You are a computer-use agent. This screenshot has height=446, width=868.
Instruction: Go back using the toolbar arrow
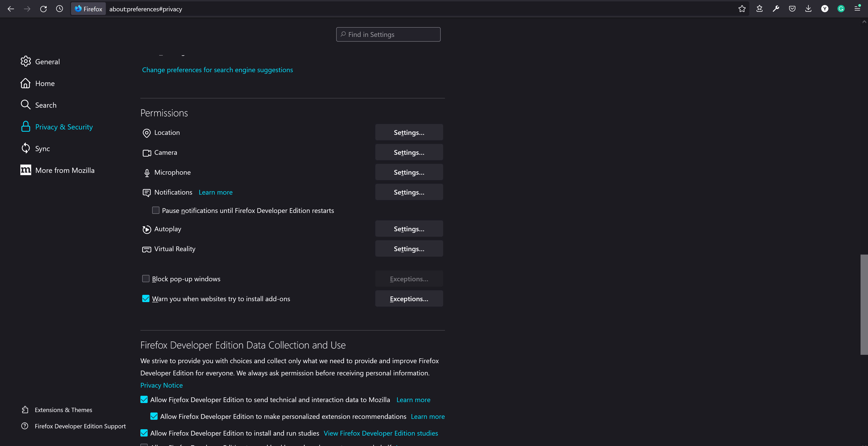click(11, 9)
